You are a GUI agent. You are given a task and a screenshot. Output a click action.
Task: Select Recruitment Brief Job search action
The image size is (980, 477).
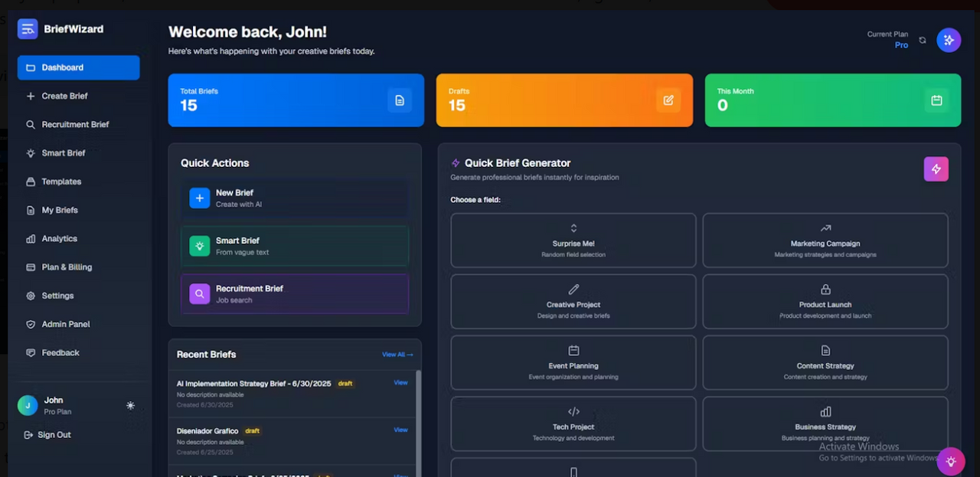pyautogui.click(x=295, y=294)
